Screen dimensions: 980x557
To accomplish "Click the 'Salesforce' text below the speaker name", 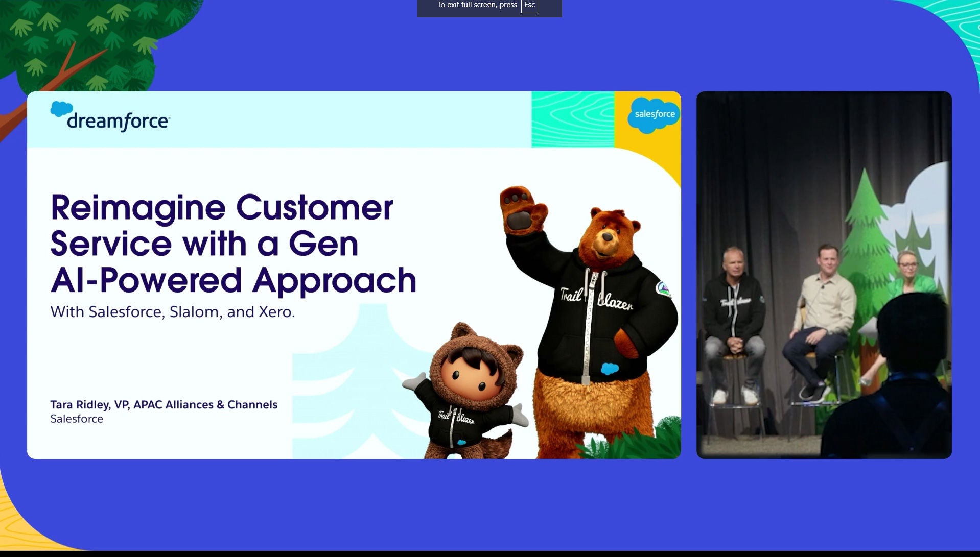I will coord(77,419).
